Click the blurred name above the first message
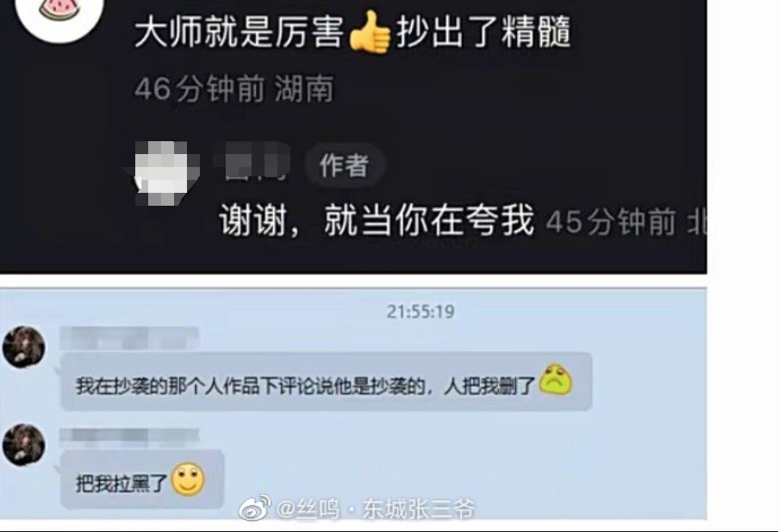 click(129, 338)
